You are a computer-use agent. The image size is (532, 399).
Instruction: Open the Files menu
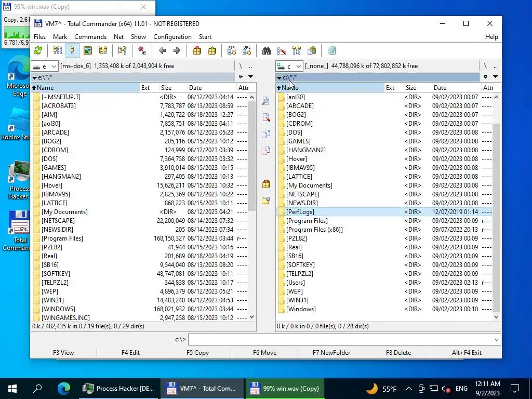39,37
